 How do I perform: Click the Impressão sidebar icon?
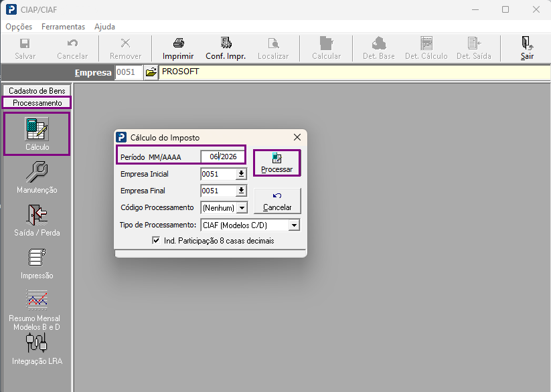click(x=37, y=258)
